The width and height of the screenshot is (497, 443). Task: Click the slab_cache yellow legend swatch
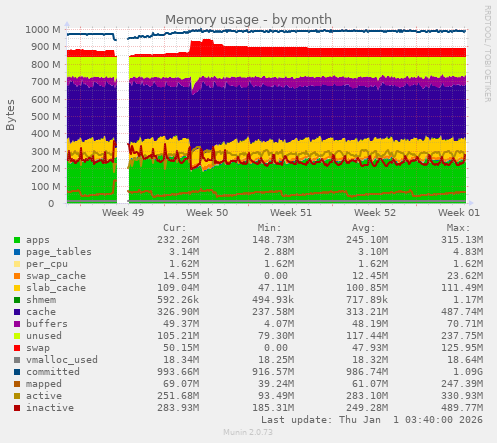pyautogui.click(x=17, y=288)
